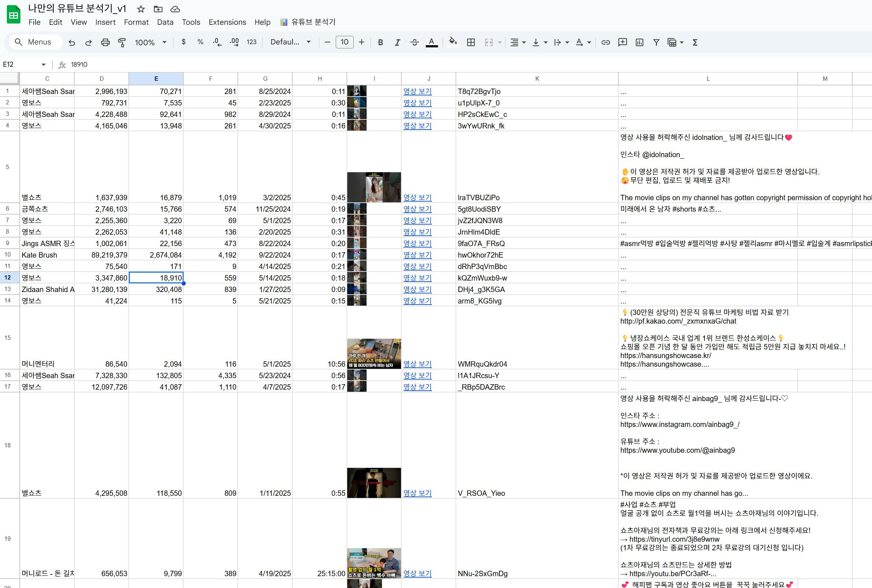The image size is (872, 588).
Task: Open the 유튜브 분석기 custom menu
Action: click(x=308, y=22)
